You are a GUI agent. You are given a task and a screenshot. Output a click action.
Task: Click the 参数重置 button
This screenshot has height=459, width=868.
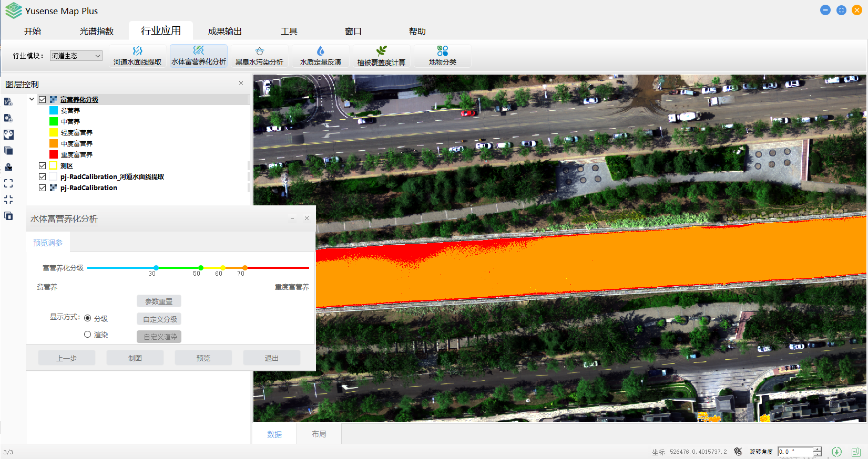(x=159, y=301)
